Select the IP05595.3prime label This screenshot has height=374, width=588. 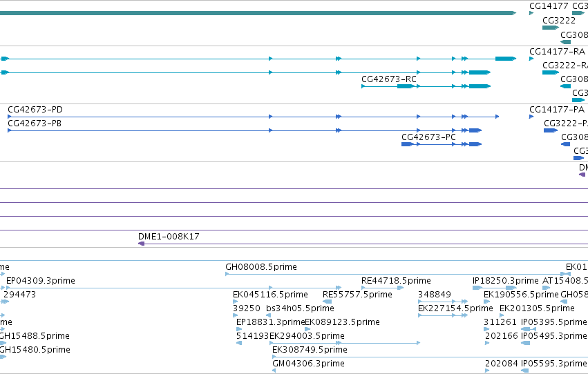tap(553, 364)
